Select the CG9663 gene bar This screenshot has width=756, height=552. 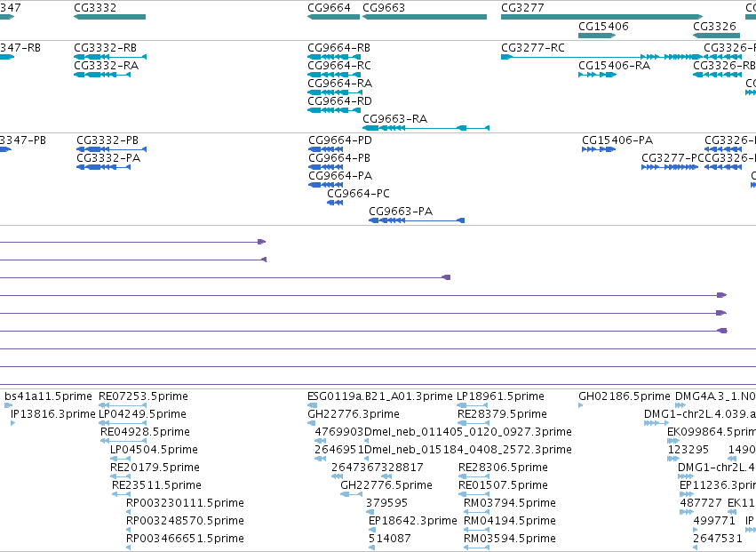click(x=425, y=17)
